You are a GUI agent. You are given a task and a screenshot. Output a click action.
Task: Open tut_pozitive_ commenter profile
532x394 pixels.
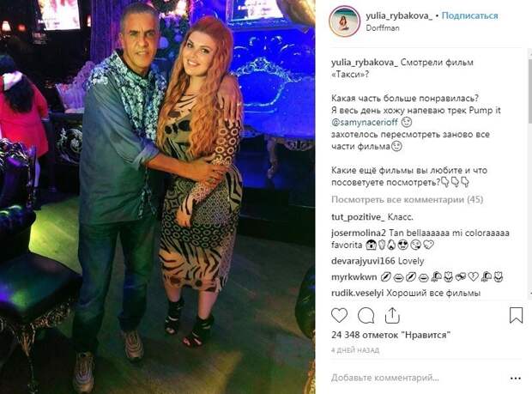[358, 217]
